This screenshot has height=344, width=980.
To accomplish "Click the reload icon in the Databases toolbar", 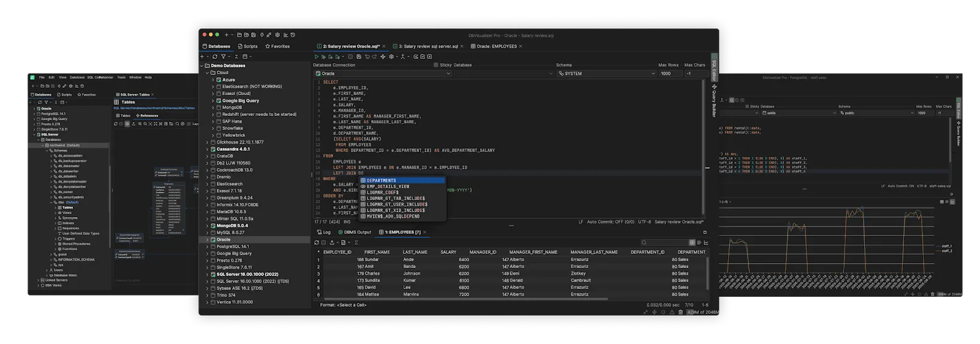I will tap(215, 56).
